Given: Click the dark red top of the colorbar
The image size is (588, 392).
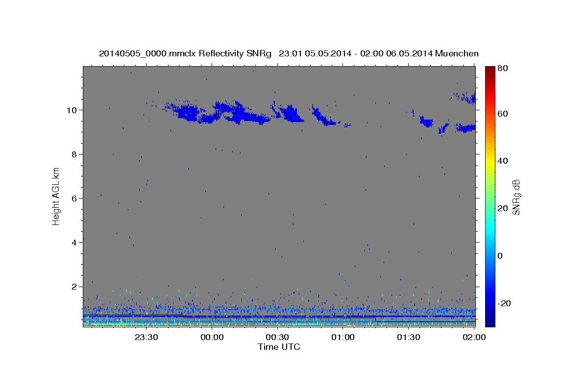Looking at the screenshot, I should (x=490, y=71).
